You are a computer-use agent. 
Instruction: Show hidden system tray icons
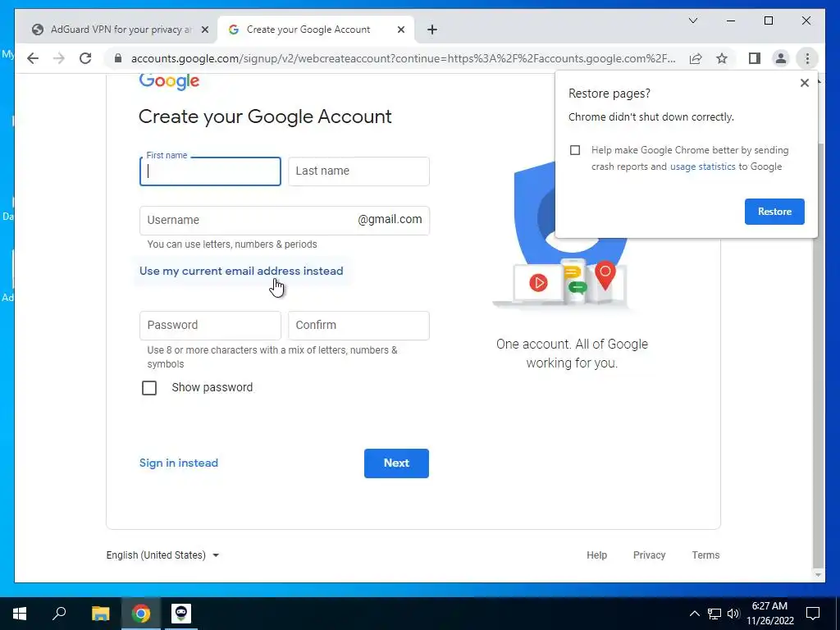(x=694, y=614)
